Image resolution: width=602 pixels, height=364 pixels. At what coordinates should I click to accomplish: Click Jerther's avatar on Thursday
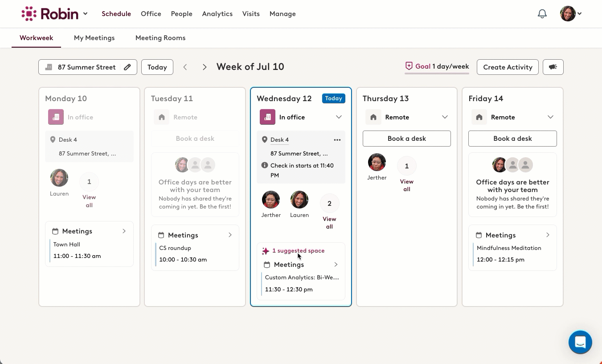[377, 162]
